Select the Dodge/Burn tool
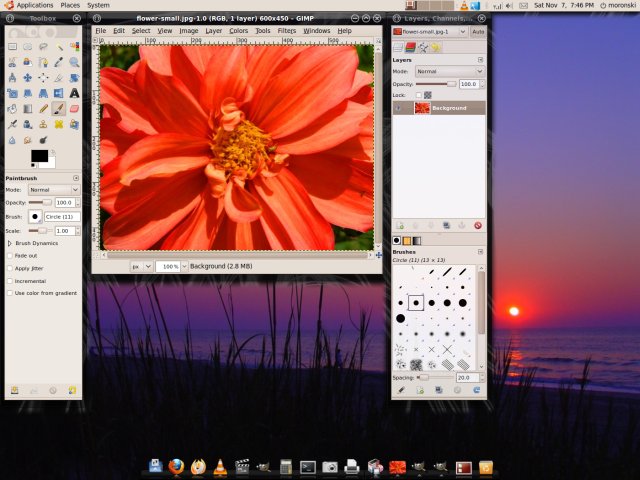The image size is (640, 480). coord(43,140)
